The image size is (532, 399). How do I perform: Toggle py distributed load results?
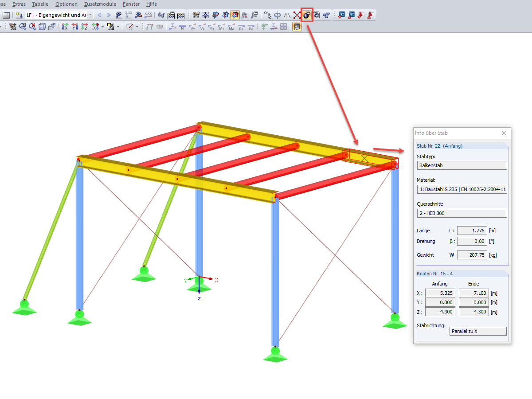click(241, 27)
